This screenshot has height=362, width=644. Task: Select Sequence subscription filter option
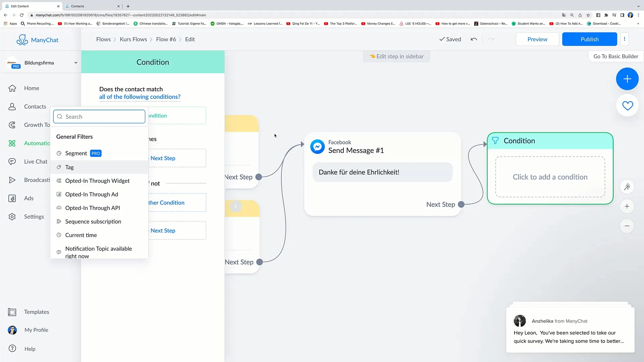point(93,221)
